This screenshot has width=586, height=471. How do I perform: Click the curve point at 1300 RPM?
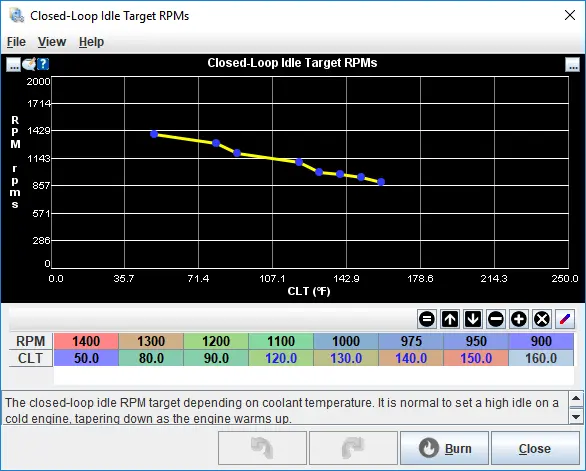pyautogui.click(x=216, y=143)
